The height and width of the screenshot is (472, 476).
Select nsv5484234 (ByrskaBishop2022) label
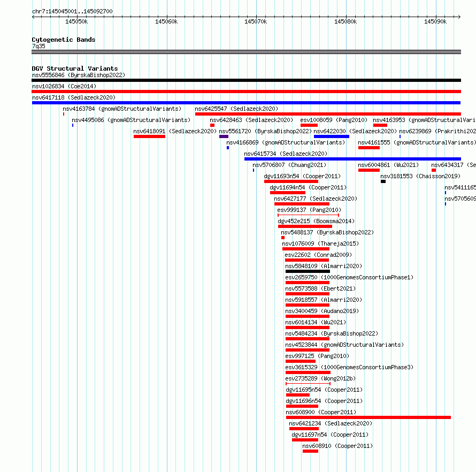332,333
